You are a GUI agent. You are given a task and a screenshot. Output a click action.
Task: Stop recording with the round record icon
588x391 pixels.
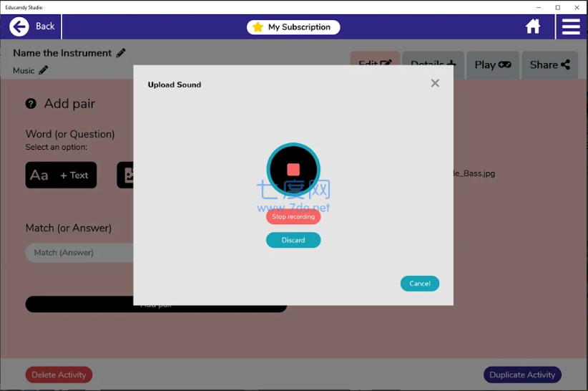tap(293, 170)
